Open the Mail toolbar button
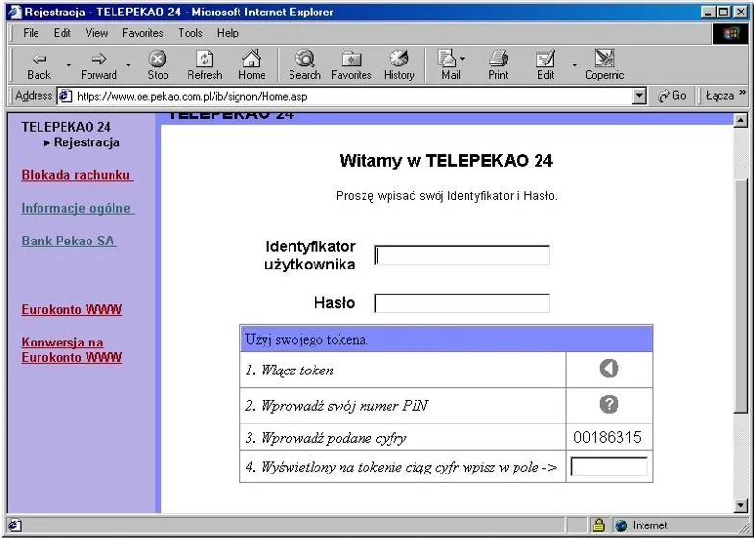Image resolution: width=756 pixels, height=538 pixels. (451, 65)
